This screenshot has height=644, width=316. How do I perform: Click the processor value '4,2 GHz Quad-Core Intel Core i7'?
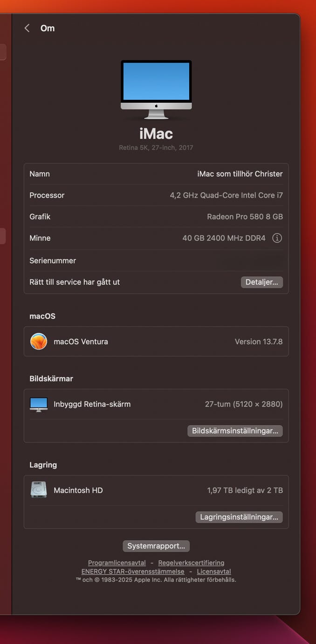click(x=227, y=195)
